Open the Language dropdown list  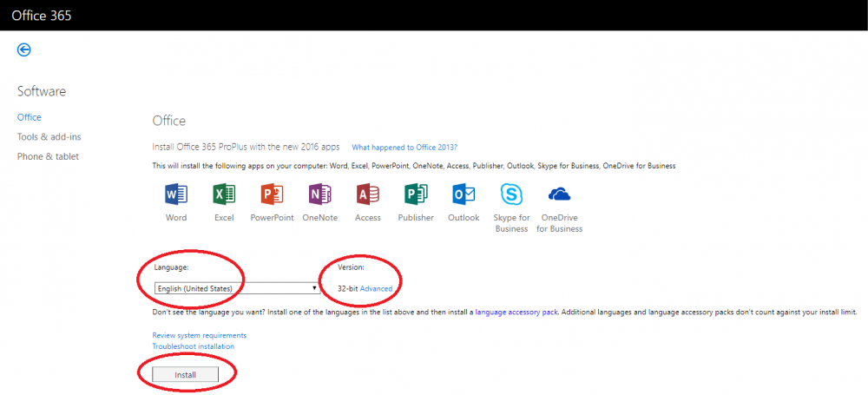click(x=236, y=288)
